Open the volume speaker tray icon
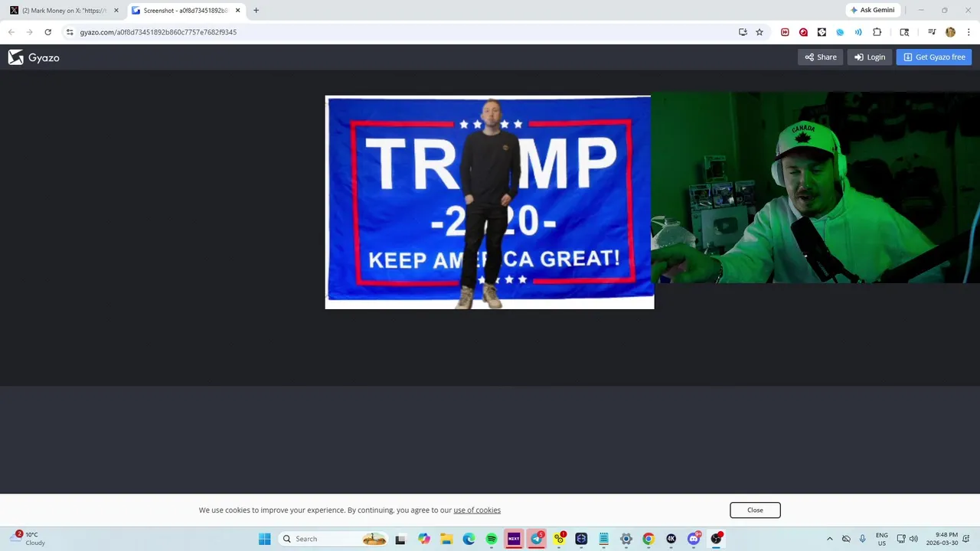This screenshot has height=551, width=980. pos(913,539)
